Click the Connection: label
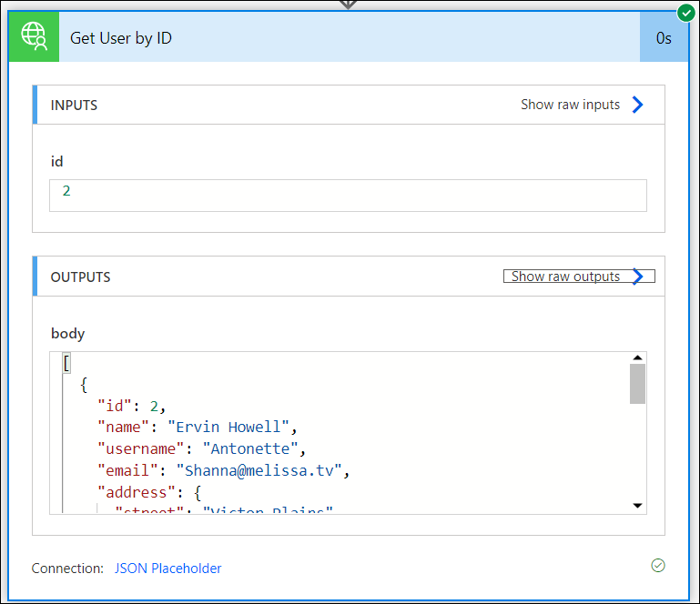Viewport: 700px width, 604px height. click(x=67, y=569)
